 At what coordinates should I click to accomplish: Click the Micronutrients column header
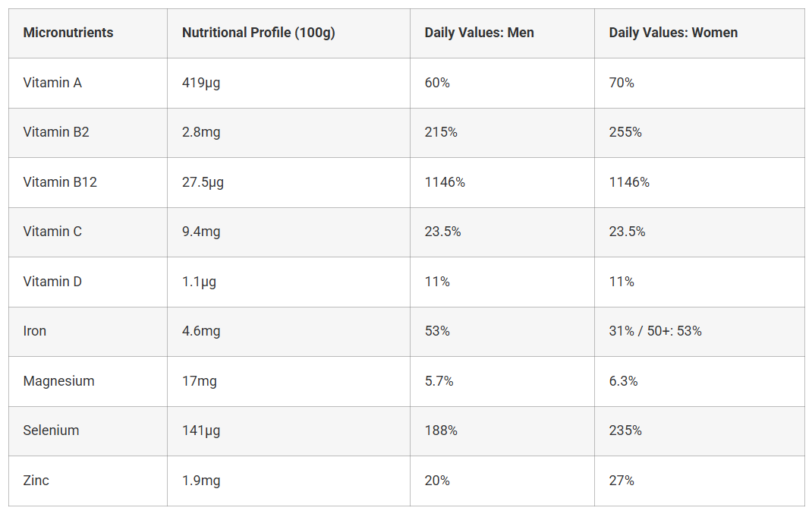click(x=68, y=33)
